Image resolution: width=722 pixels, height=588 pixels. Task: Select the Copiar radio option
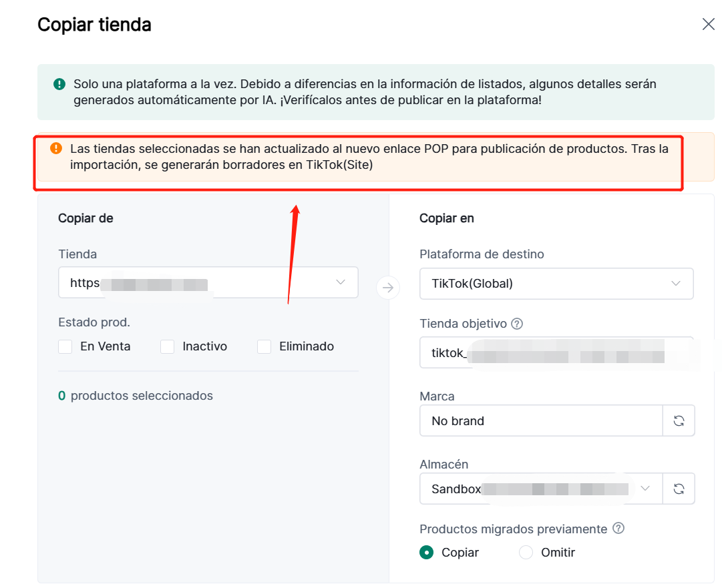click(426, 553)
